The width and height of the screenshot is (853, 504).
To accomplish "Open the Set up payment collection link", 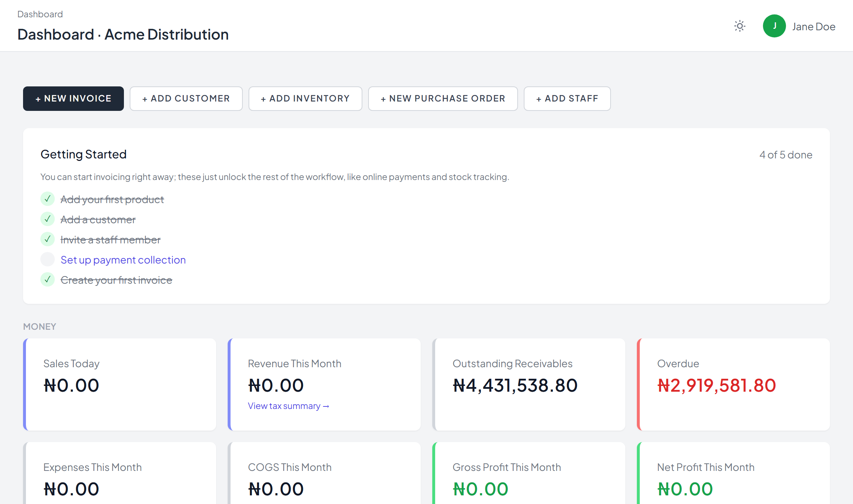I will pos(123,260).
